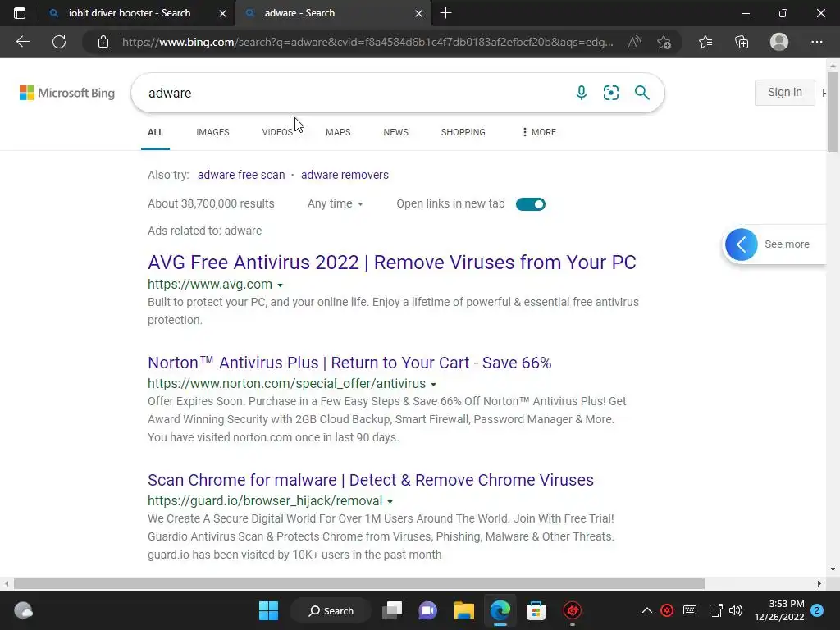Viewport: 840px width, 630px height.
Task: Toggle Open links in new tab switch
Action: coord(531,204)
